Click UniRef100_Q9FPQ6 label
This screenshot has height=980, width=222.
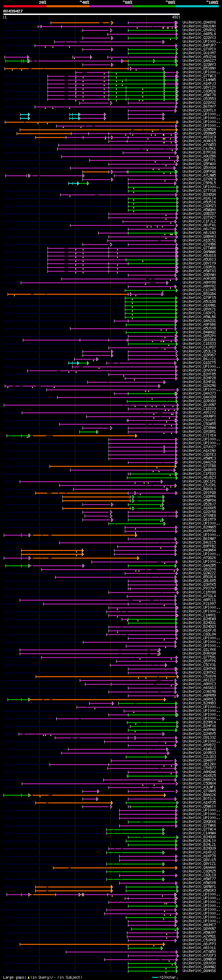point(199,172)
